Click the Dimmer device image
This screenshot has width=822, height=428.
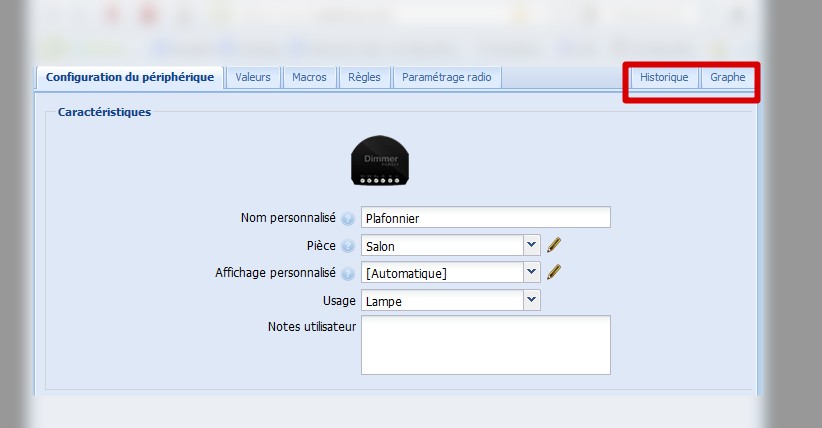pos(380,159)
